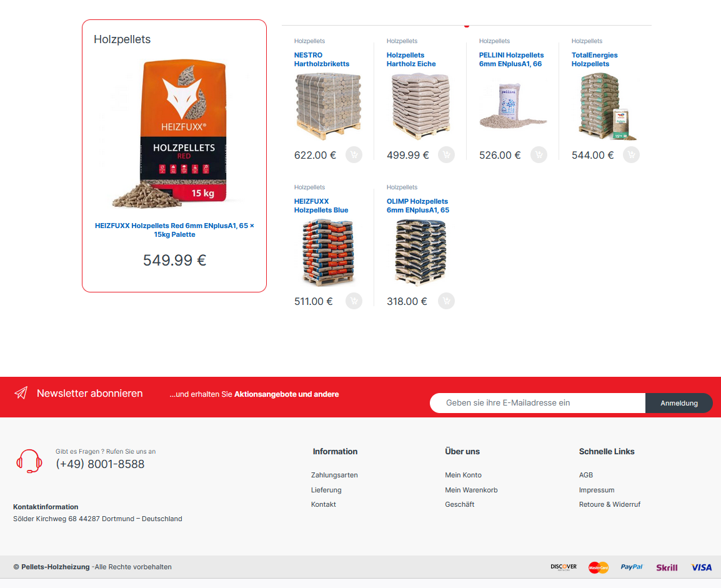Open Kontakt footer link

click(323, 504)
